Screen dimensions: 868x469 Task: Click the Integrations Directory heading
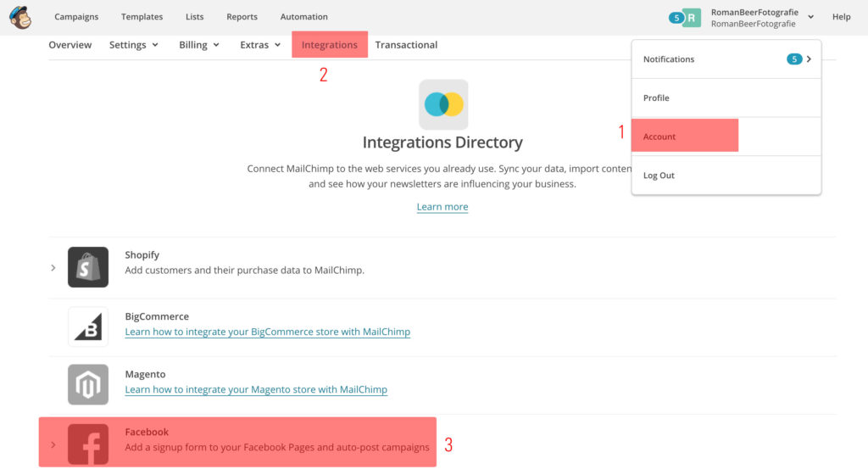coord(442,142)
